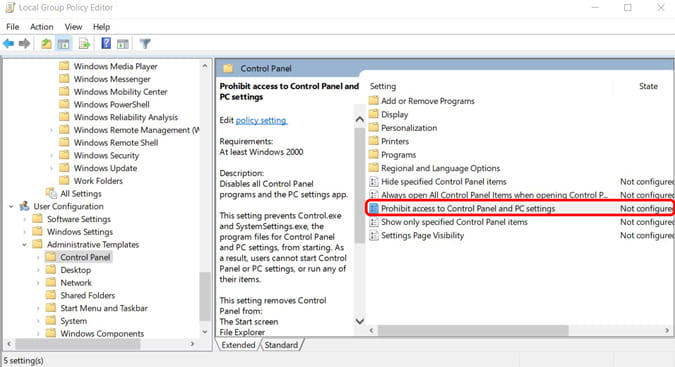This screenshot has height=367, width=675.
Task: Click the tree pane horizontal scroll left arrow
Action: click(x=9, y=344)
